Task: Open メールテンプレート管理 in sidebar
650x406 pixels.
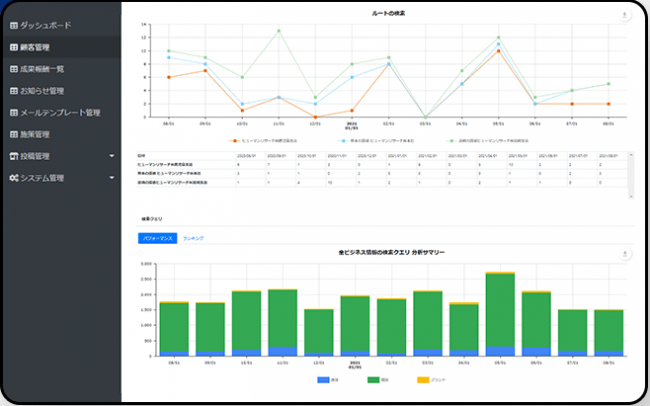Action: (61, 113)
